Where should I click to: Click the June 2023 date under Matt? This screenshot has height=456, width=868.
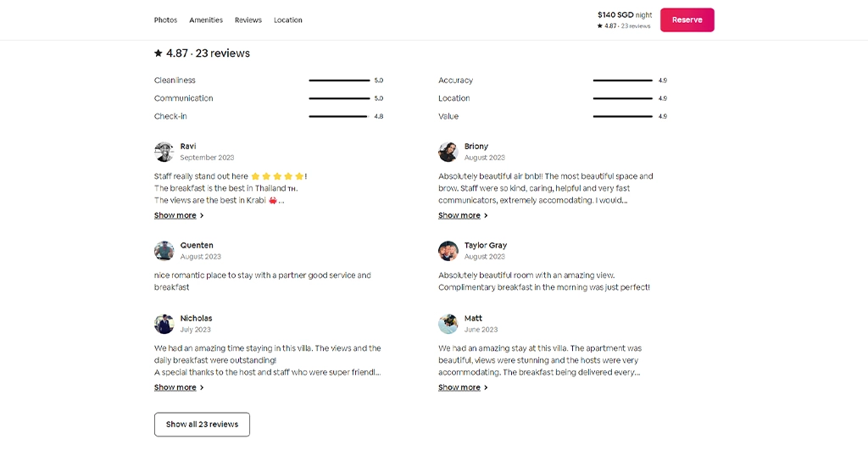point(481,330)
